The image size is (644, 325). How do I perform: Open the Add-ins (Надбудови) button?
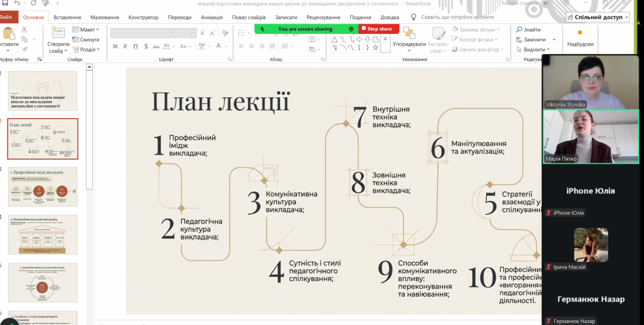point(580,38)
